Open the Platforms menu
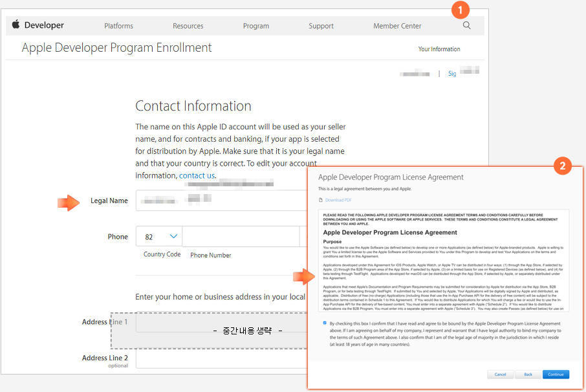Image resolution: width=586 pixels, height=392 pixels. point(118,26)
